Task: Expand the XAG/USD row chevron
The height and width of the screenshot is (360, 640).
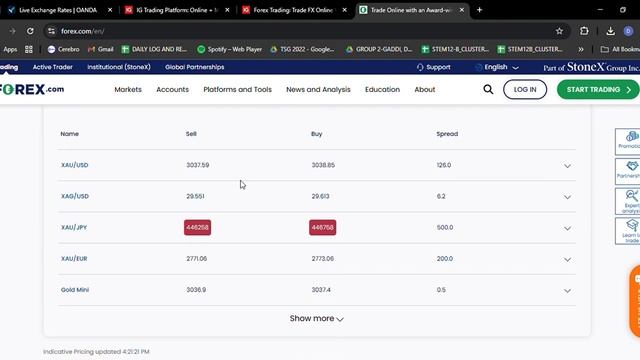Action: click(x=567, y=197)
